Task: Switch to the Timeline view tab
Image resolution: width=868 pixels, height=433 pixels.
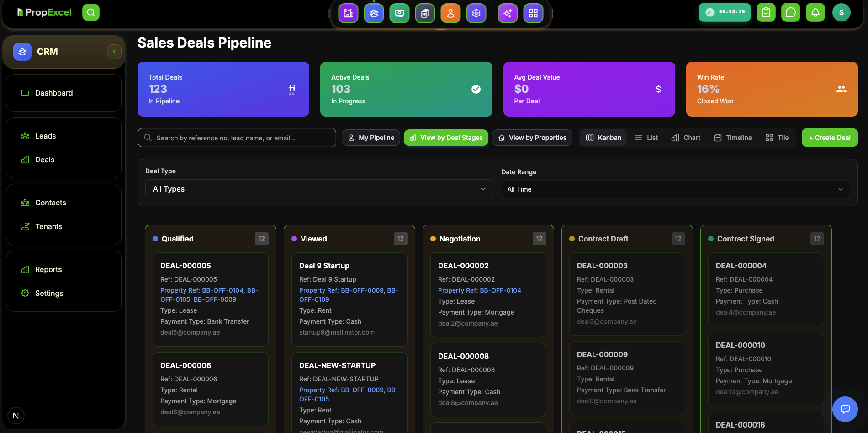Action: pyautogui.click(x=732, y=137)
